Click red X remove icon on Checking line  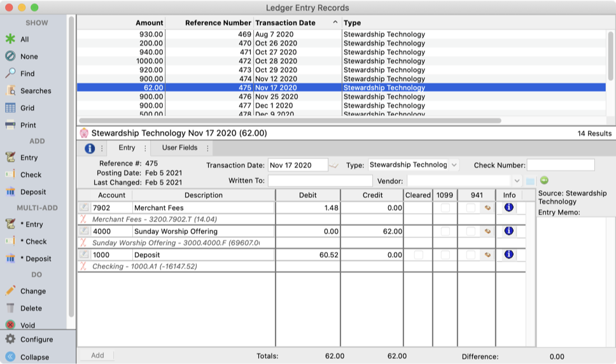pyautogui.click(x=83, y=266)
